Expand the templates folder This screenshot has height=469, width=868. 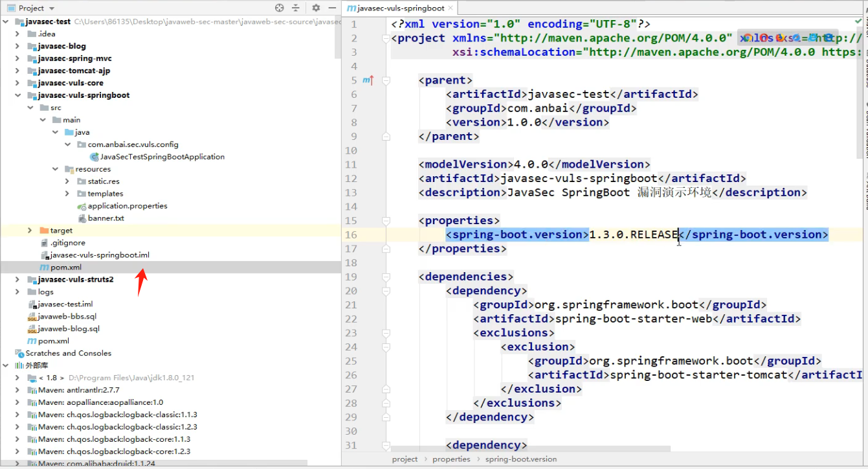click(x=67, y=194)
